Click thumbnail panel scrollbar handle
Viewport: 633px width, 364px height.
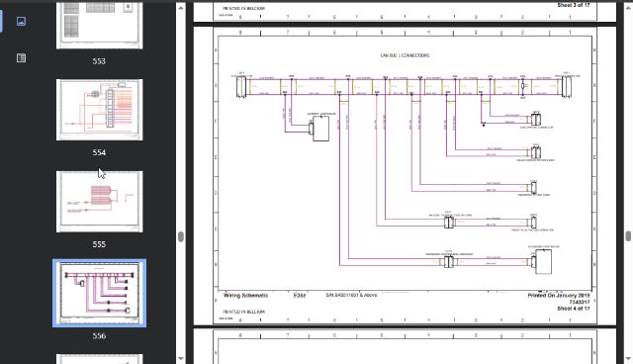181,236
